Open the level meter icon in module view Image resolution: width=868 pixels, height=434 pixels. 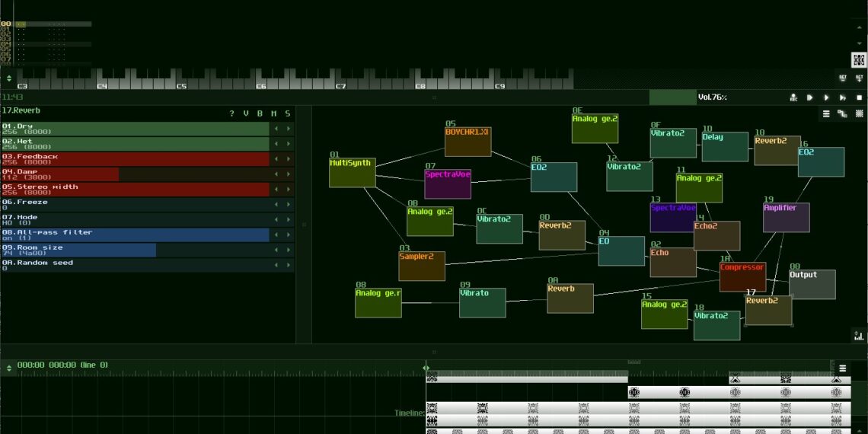(x=859, y=335)
